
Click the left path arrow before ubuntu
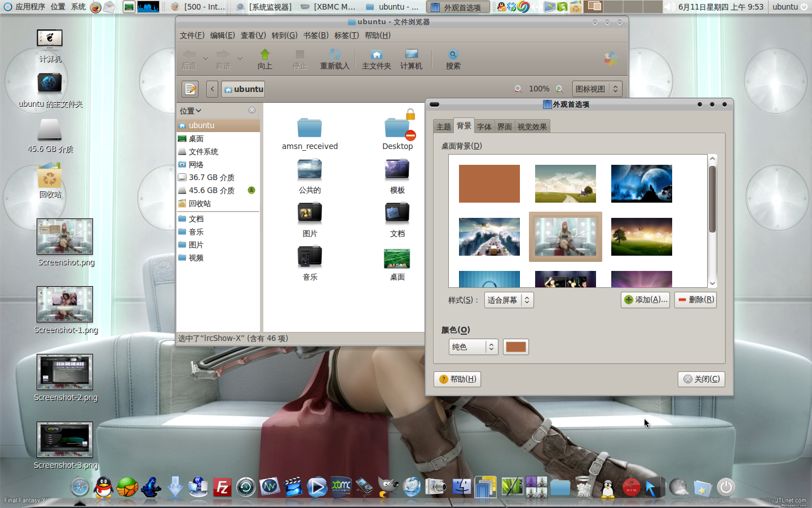[x=212, y=89]
